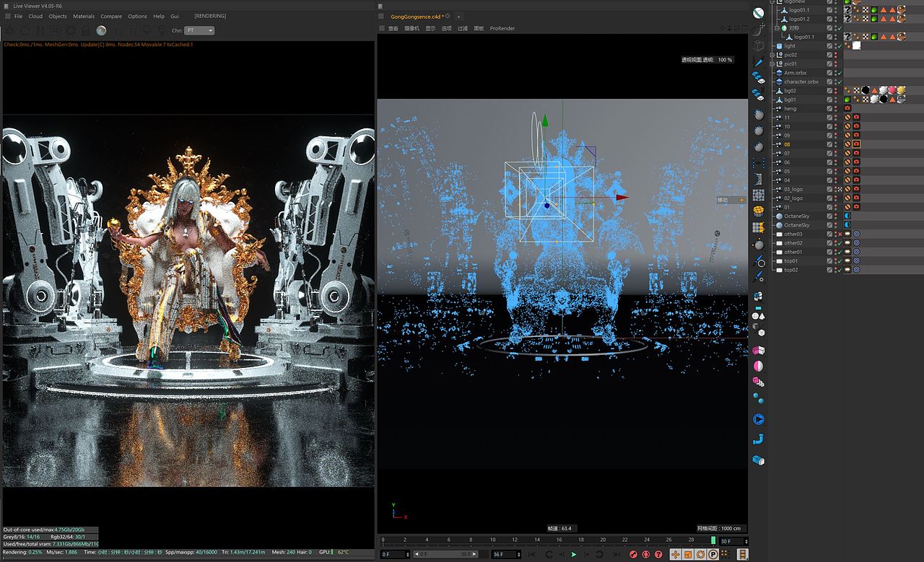Click the black material tag on bg02

[x=866, y=90]
